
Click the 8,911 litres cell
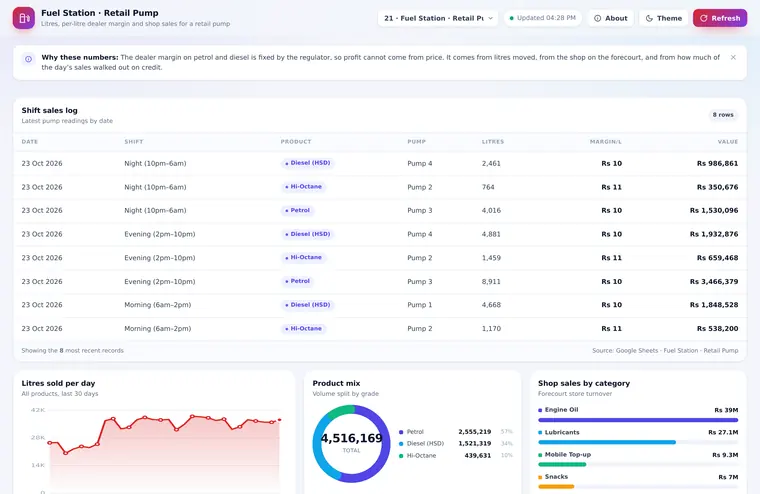[x=491, y=282]
